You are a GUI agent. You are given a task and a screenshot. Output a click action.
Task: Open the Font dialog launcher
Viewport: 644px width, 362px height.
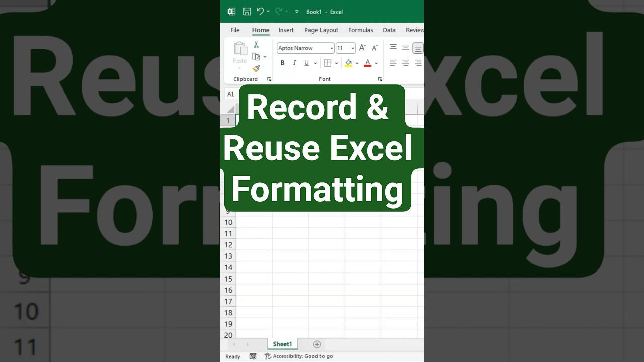click(380, 79)
